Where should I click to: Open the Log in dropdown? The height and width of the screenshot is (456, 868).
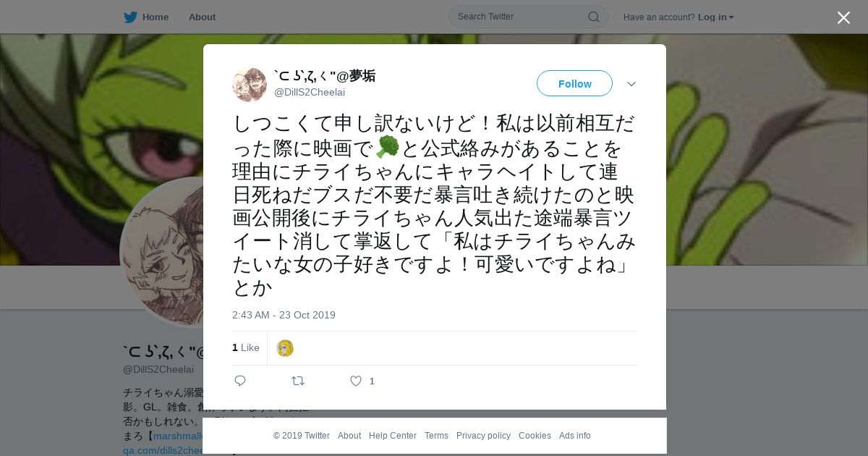pos(715,17)
